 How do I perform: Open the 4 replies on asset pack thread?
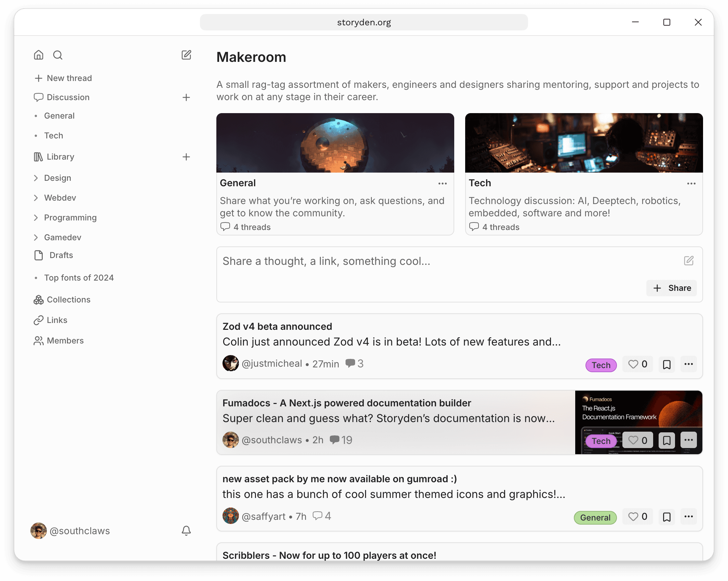[322, 516]
